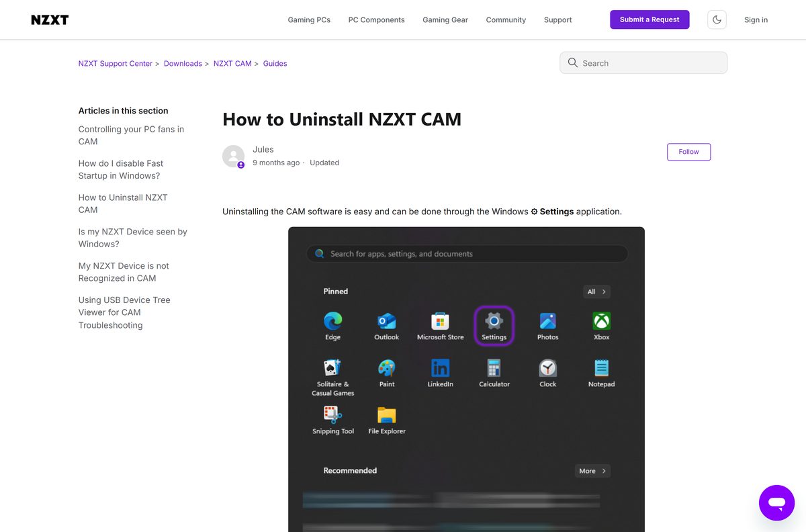Click the Pinned heading in the screenshot

(x=335, y=292)
